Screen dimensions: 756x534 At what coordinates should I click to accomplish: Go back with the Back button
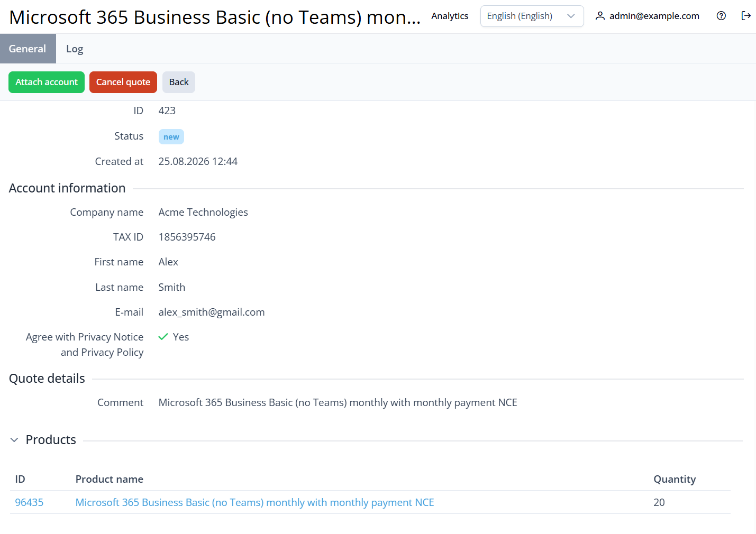point(179,82)
